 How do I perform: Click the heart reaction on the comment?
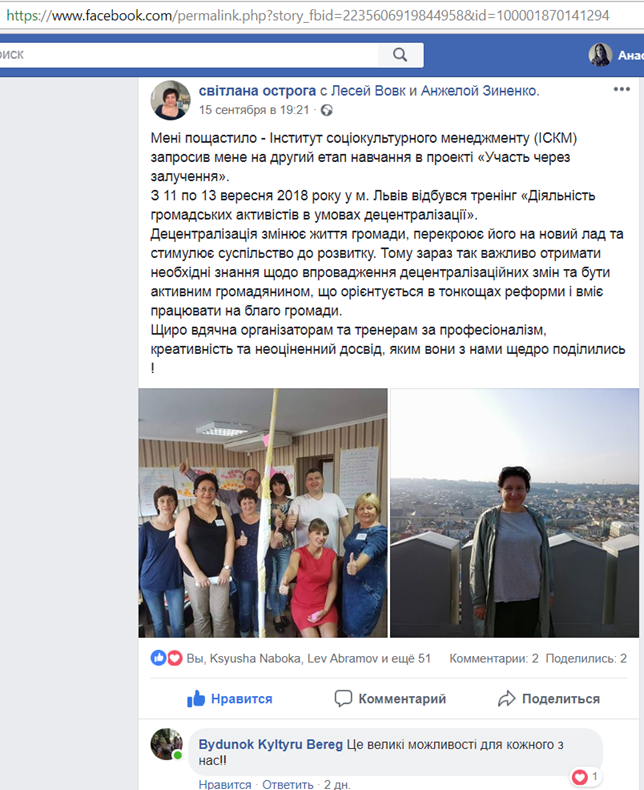(580, 777)
